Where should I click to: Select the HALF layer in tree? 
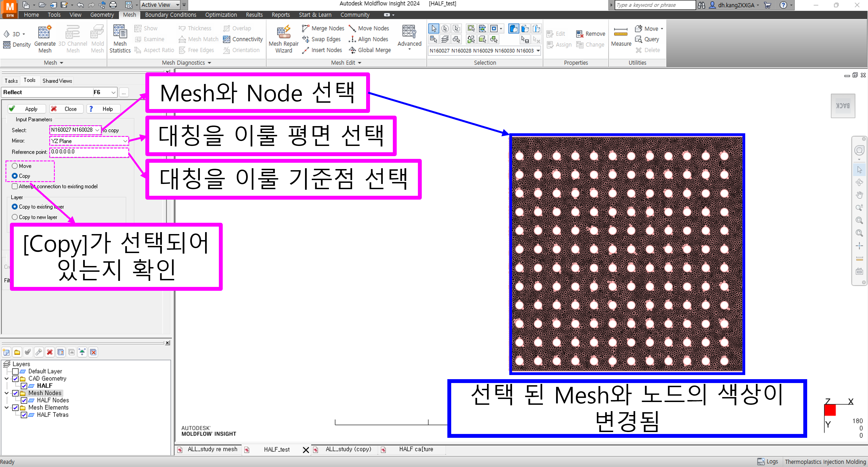coord(45,386)
